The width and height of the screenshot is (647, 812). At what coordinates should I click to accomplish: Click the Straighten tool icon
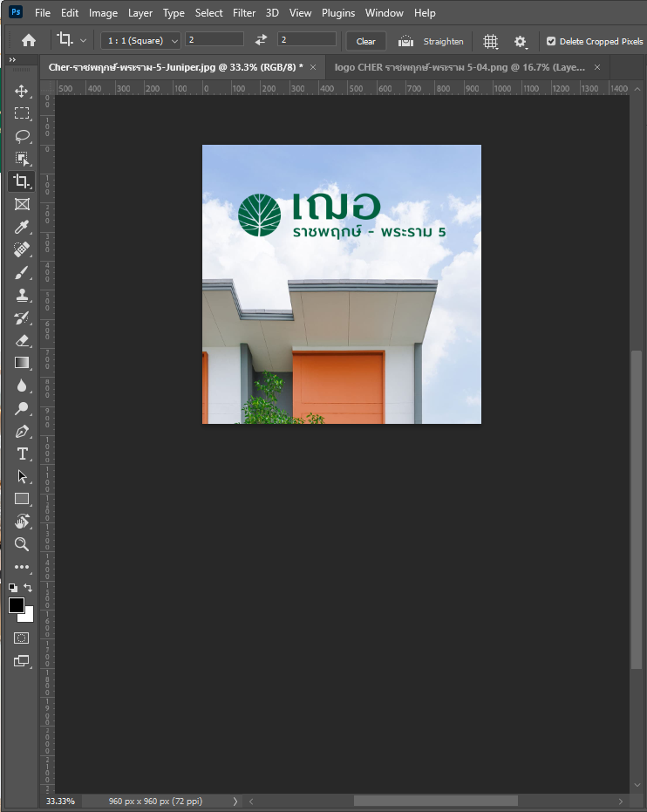pos(405,41)
